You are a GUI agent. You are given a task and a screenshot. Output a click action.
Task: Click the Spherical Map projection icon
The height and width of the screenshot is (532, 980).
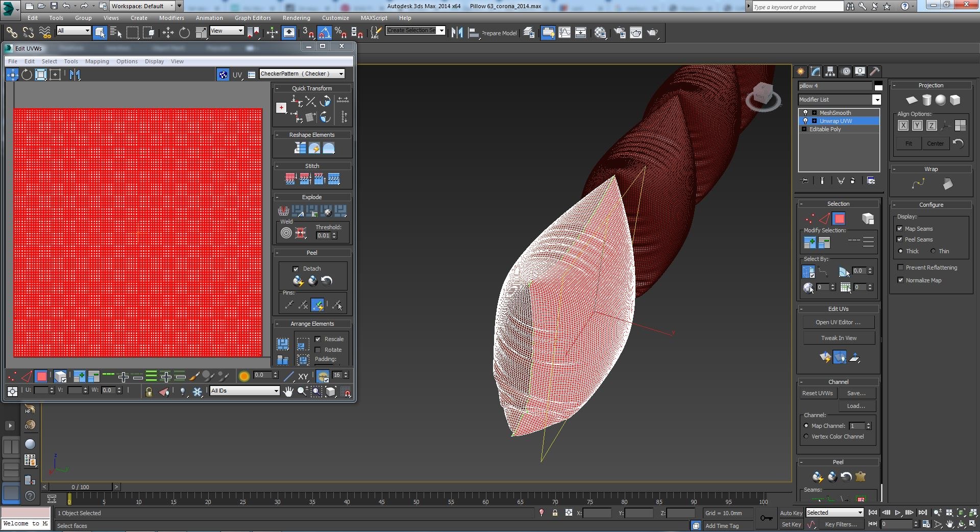click(941, 100)
